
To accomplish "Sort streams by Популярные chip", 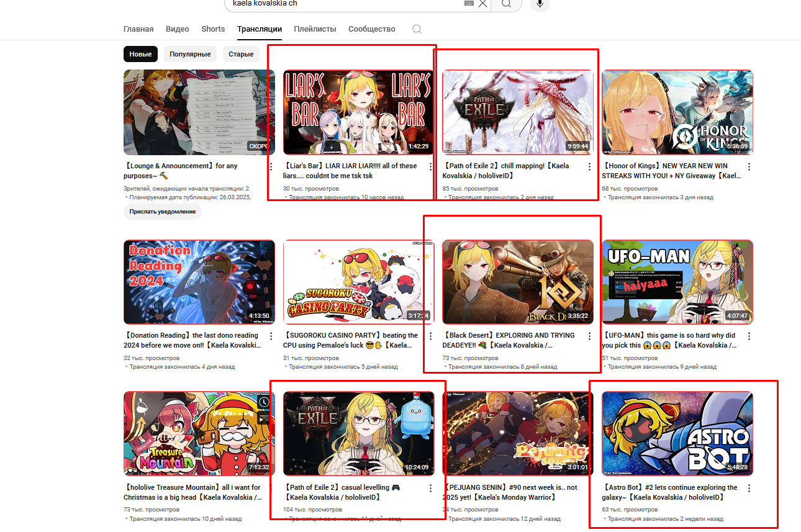I will click(x=190, y=54).
